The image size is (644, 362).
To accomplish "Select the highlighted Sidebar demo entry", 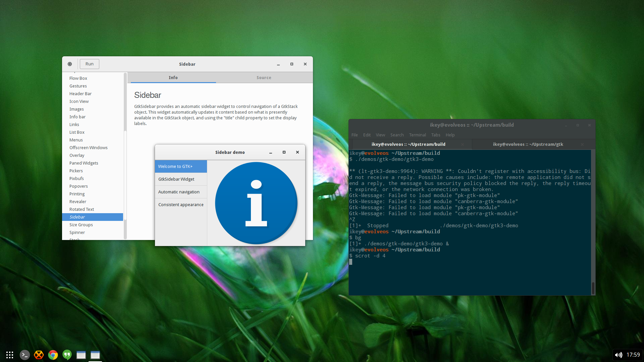I will (x=93, y=217).
